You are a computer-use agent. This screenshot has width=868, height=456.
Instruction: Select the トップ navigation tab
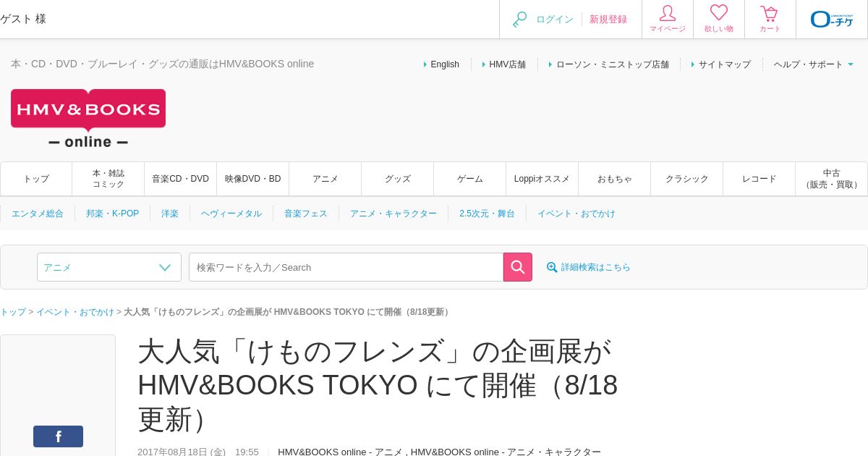36,179
